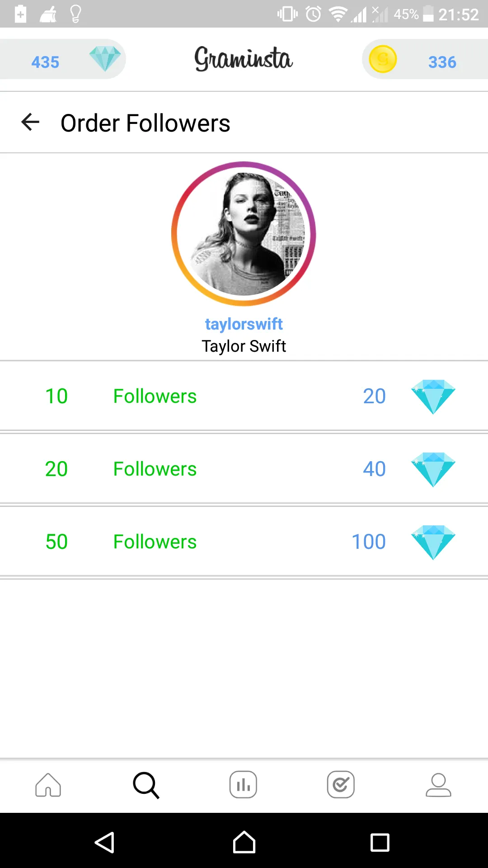
Task: Open the profile person tab
Action: pos(438,785)
